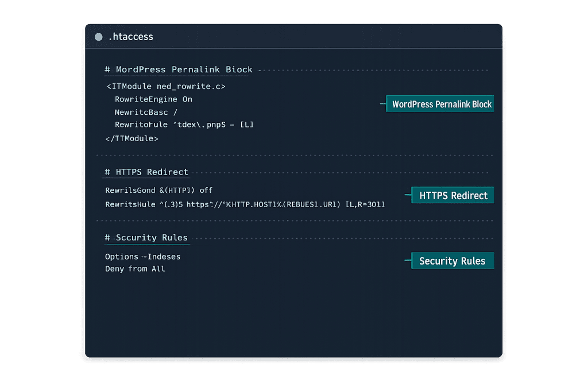This screenshot has height=392, width=588.
Task: Click the '<ITModule ned_rowrite.c>' line
Action: (166, 87)
